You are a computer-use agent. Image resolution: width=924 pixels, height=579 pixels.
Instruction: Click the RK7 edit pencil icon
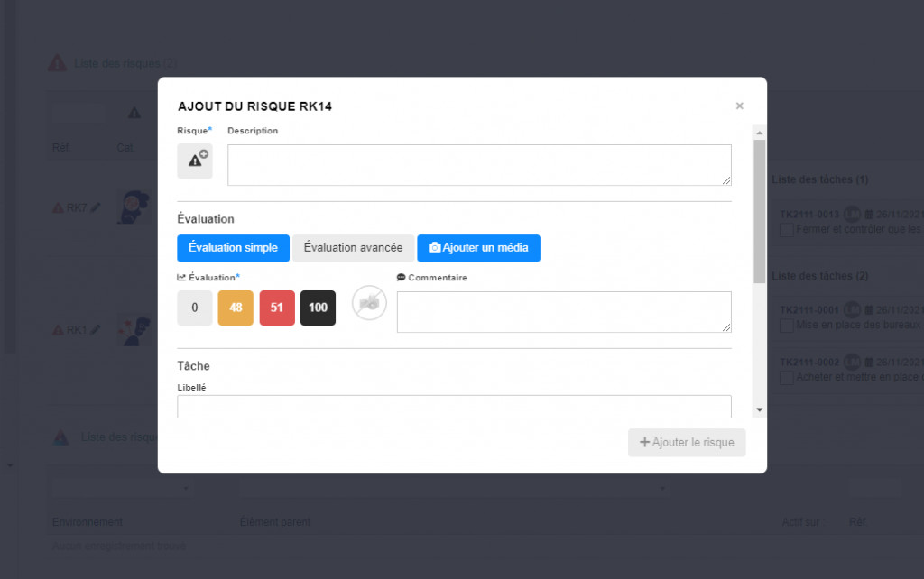click(96, 208)
